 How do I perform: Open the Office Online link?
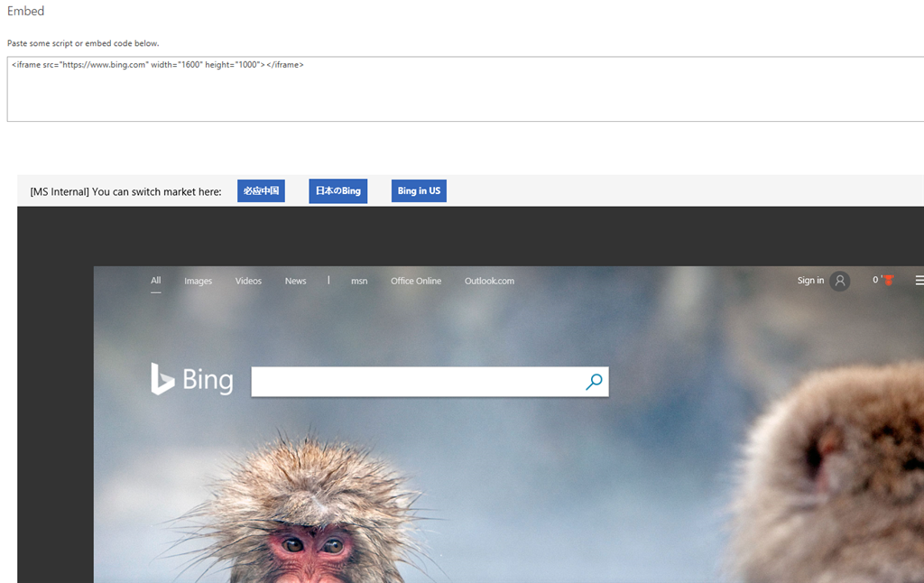pos(416,281)
